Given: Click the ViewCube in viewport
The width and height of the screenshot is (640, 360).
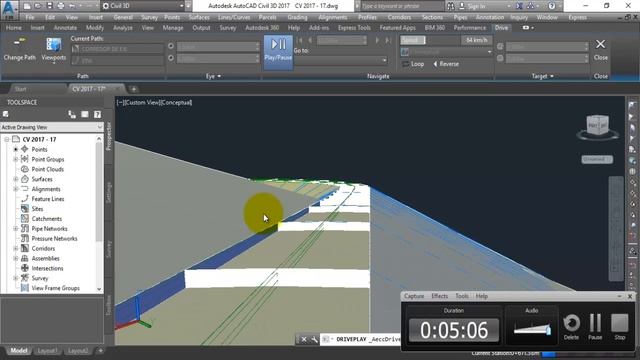Looking at the screenshot, I should point(598,126).
